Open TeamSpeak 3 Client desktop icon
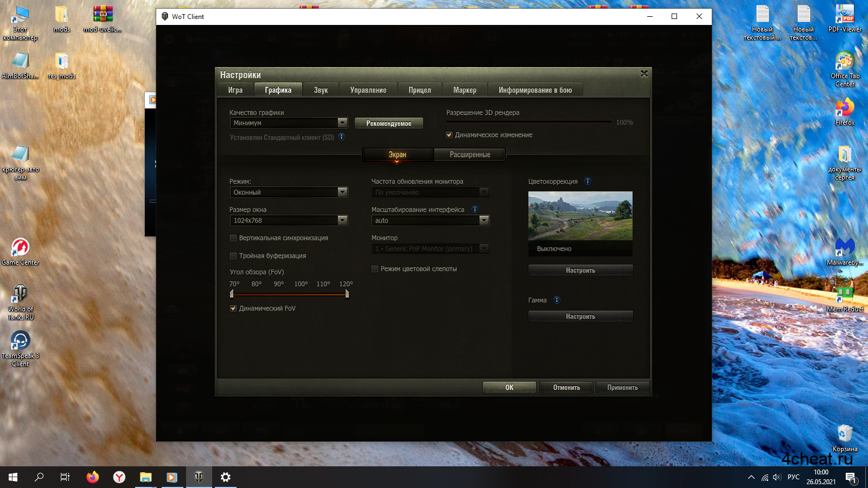Viewport: 868px width, 488px height. click(x=20, y=348)
